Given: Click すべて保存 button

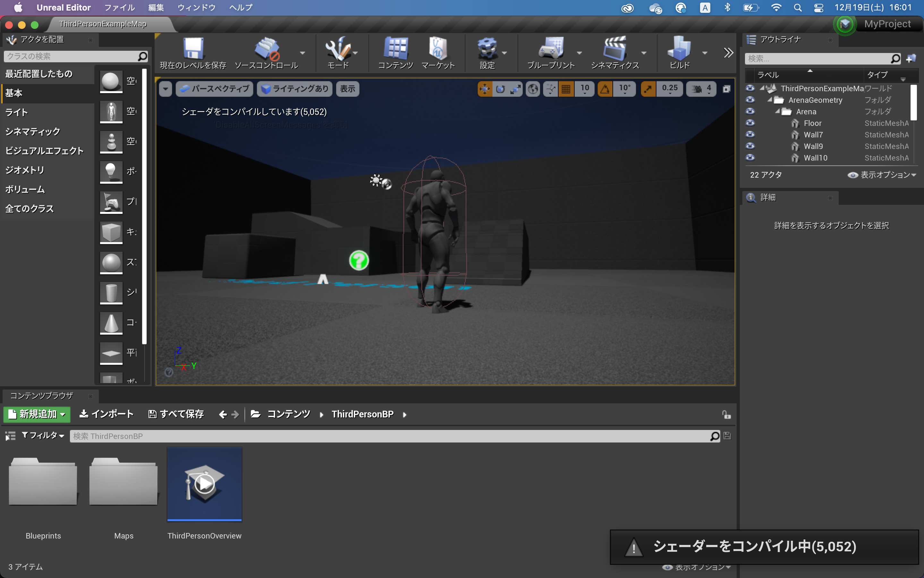Looking at the screenshot, I should pos(176,414).
